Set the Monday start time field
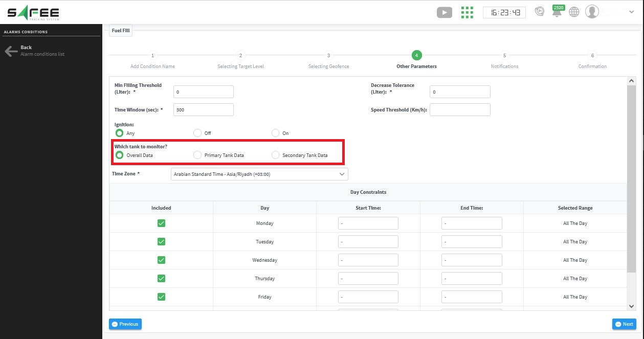Screen dimensions: 644x339 tap(368, 223)
